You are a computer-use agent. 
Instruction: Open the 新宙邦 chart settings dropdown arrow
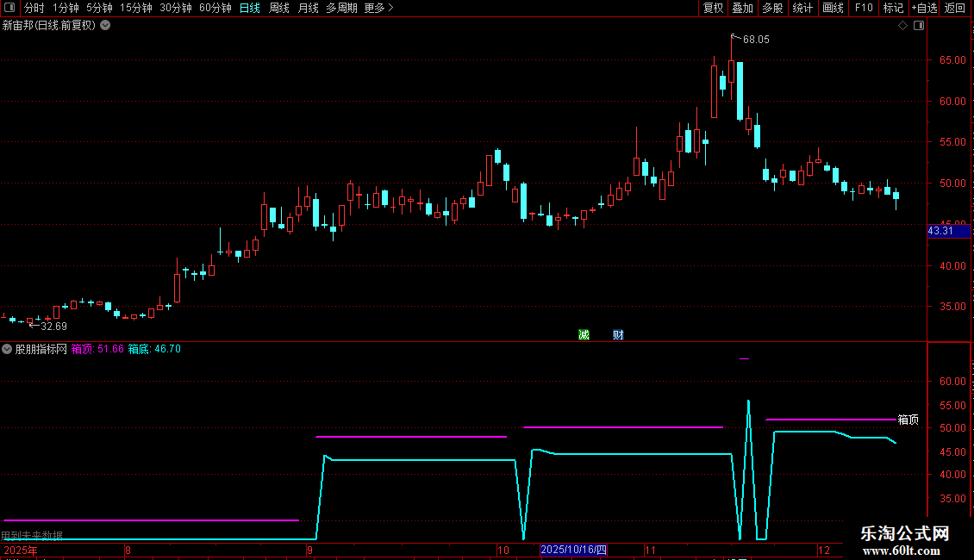click(x=106, y=26)
